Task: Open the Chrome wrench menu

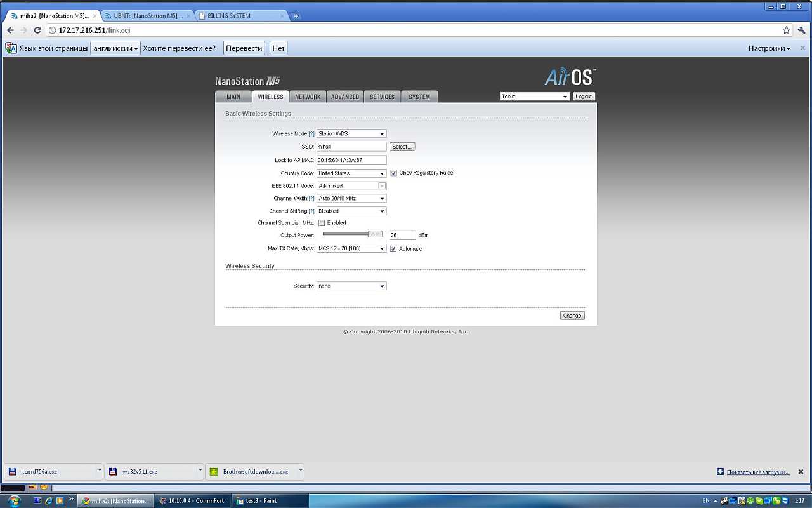Action: pyautogui.click(x=802, y=30)
